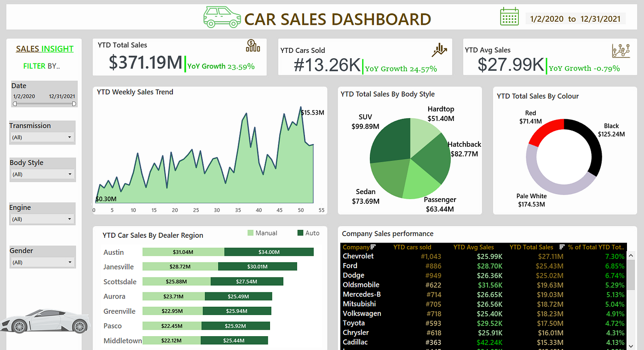Viewport: 644px width, 350px height.
Task: Select Mercedes-B in company table
Action: tap(362, 294)
